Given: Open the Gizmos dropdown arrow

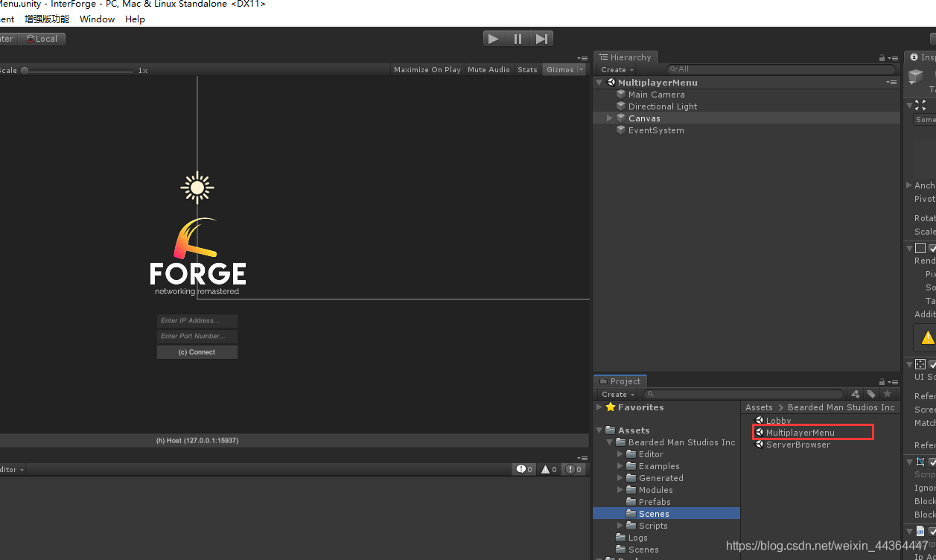Looking at the screenshot, I should point(582,70).
